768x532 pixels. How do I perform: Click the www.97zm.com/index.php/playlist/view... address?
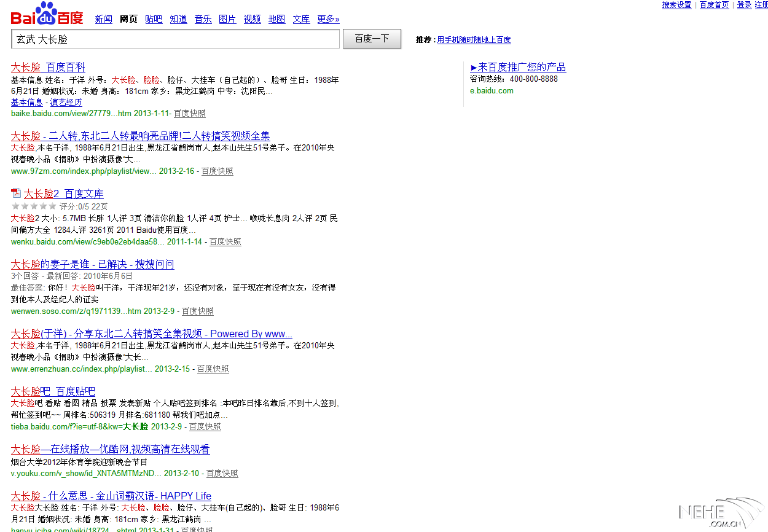coord(84,171)
